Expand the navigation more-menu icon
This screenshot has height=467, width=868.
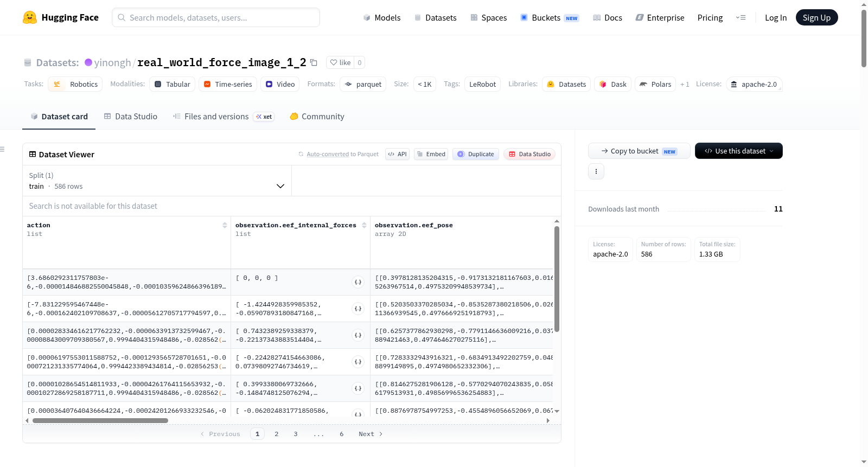(741, 17)
